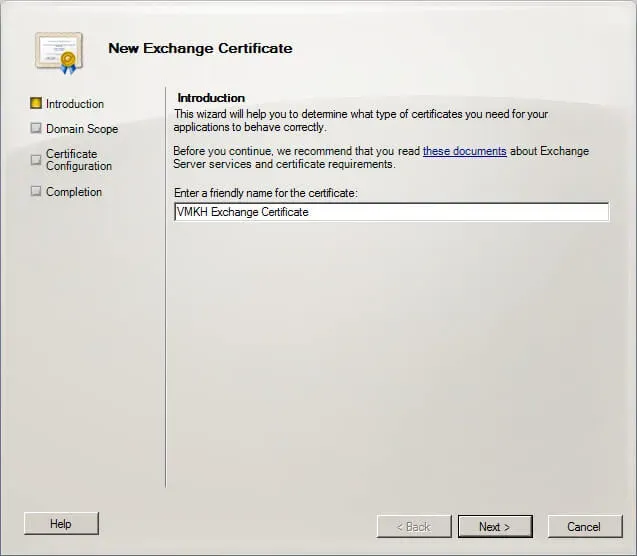Click the bold 'Introduction' heading in content pane
This screenshot has width=637, height=556.
coord(211,98)
